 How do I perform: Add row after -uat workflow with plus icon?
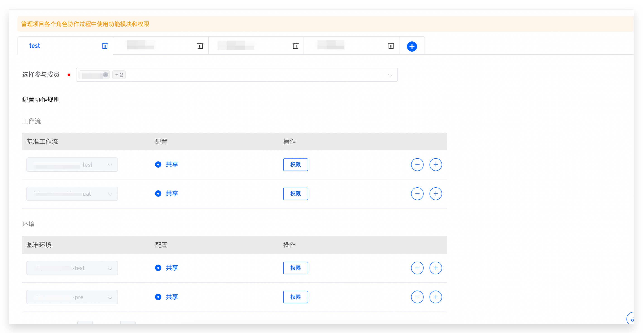[435, 194]
